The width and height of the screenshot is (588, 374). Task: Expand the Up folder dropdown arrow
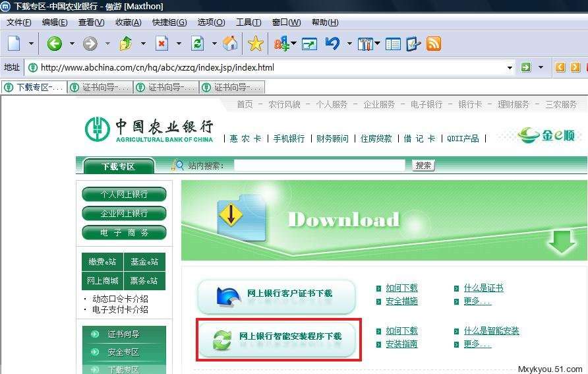pyautogui.click(x=143, y=44)
